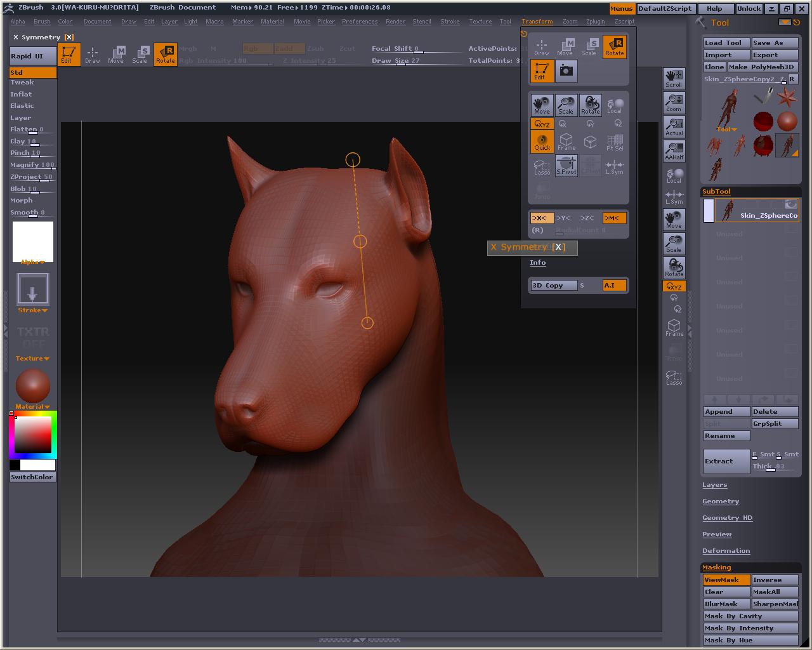Select the S.Pivot icon in Transform panel
The height and width of the screenshot is (650, 812).
pyautogui.click(x=566, y=165)
